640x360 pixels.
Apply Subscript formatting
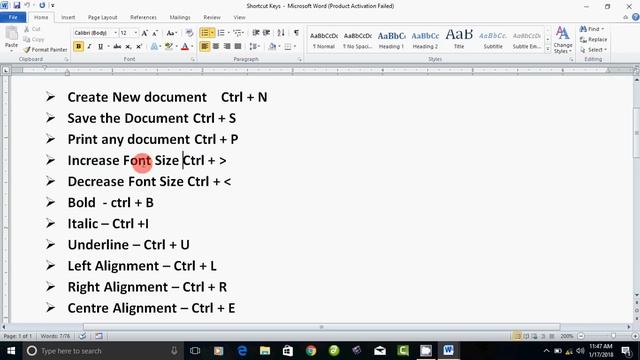pos(128,47)
